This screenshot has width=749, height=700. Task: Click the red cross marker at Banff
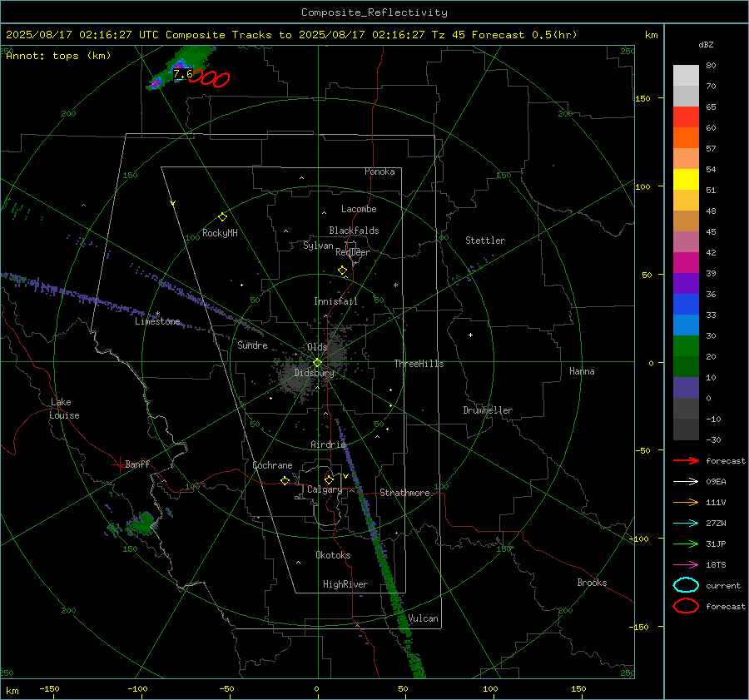tap(119, 464)
